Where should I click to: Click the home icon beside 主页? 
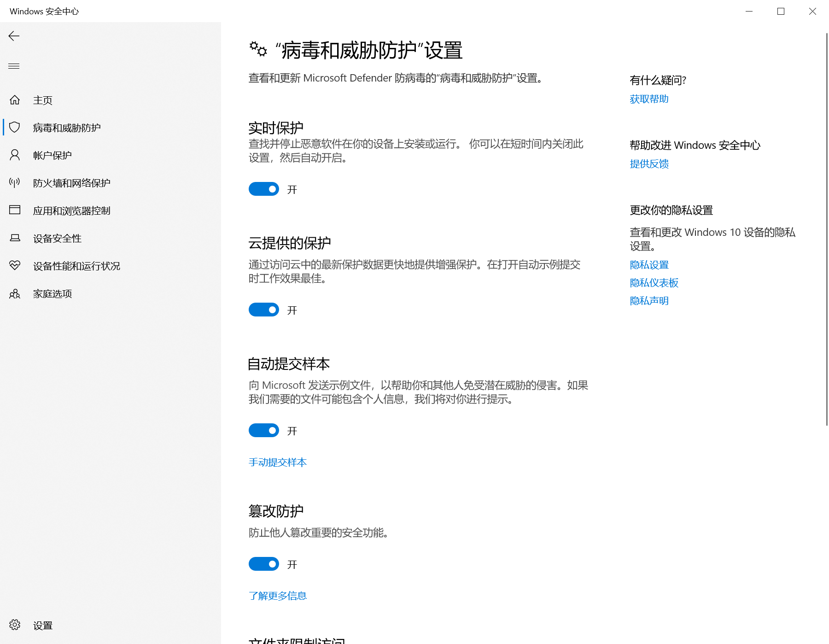pos(15,100)
